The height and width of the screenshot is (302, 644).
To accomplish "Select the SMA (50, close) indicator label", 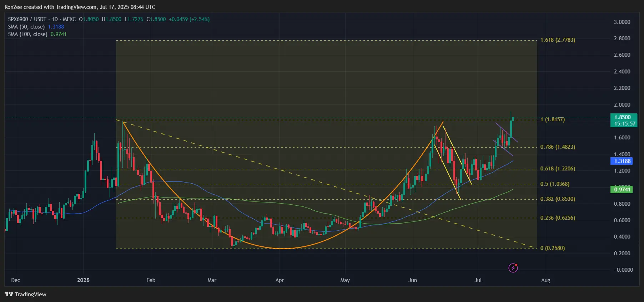I will (26, 27).
